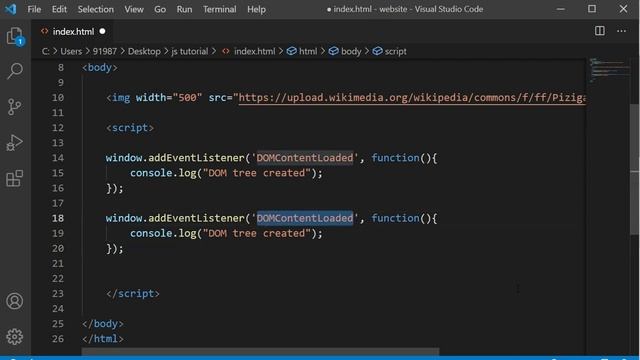Click the horizontal editor scrollbar

click(260, 351)
